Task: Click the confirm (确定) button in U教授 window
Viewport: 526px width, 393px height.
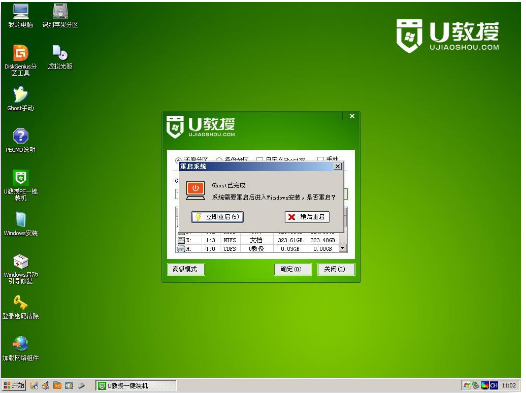Action: (x=293, y=269)
